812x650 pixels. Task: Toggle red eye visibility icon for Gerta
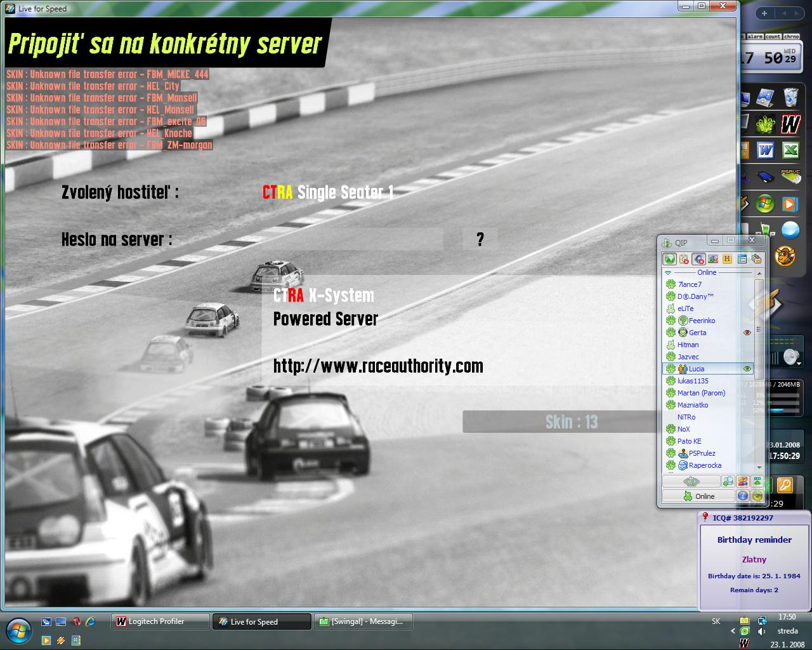coord(747,333)
